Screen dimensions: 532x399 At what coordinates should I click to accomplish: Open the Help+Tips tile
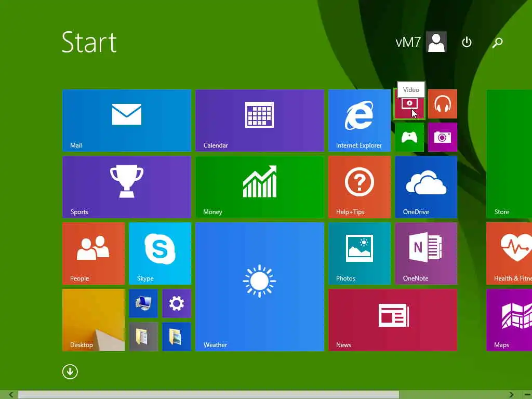click(x=360, y=187)
